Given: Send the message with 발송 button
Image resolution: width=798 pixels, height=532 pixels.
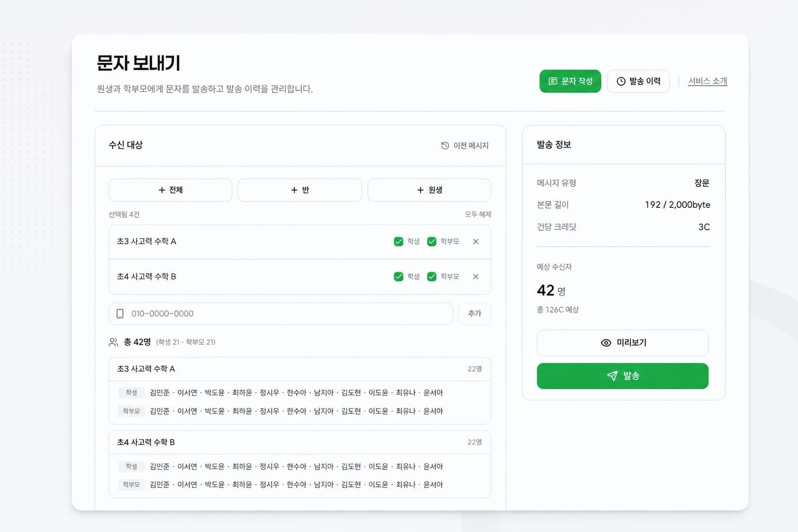Looking at the screenshot, I should pyautogui.click(x=622, y=376).
